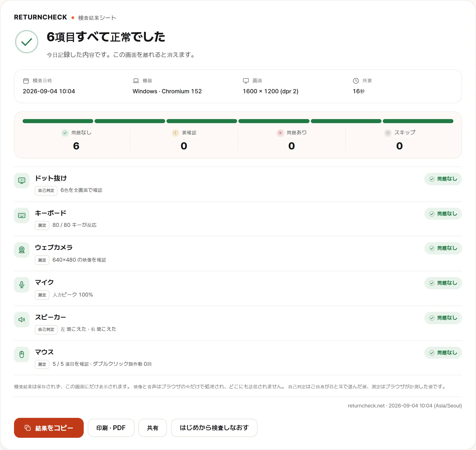
Task: Click the 結果をコピー button
Action: [x=49, y=428]
